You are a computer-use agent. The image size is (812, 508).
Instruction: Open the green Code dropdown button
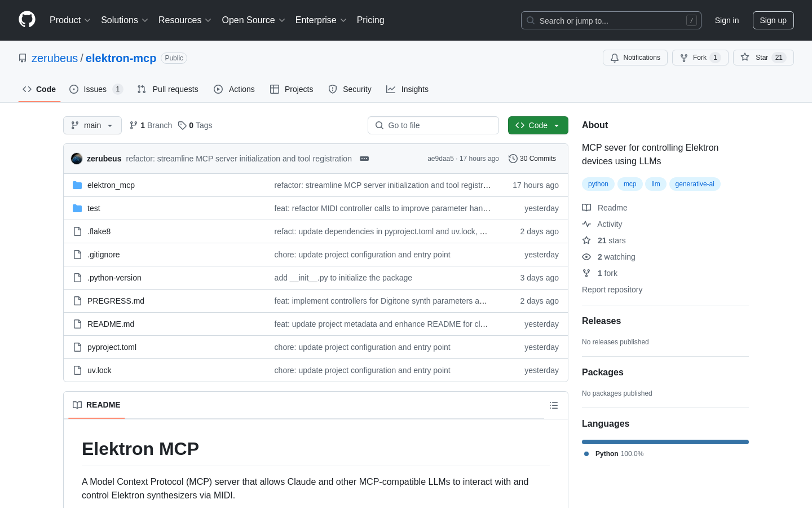[538, 125]
